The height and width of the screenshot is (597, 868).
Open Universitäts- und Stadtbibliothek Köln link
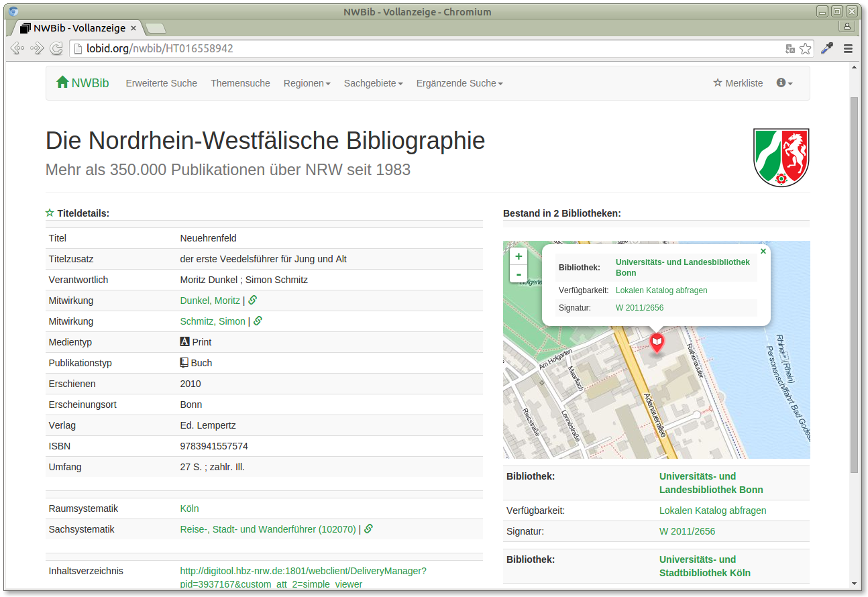click(x=705, y=566)
